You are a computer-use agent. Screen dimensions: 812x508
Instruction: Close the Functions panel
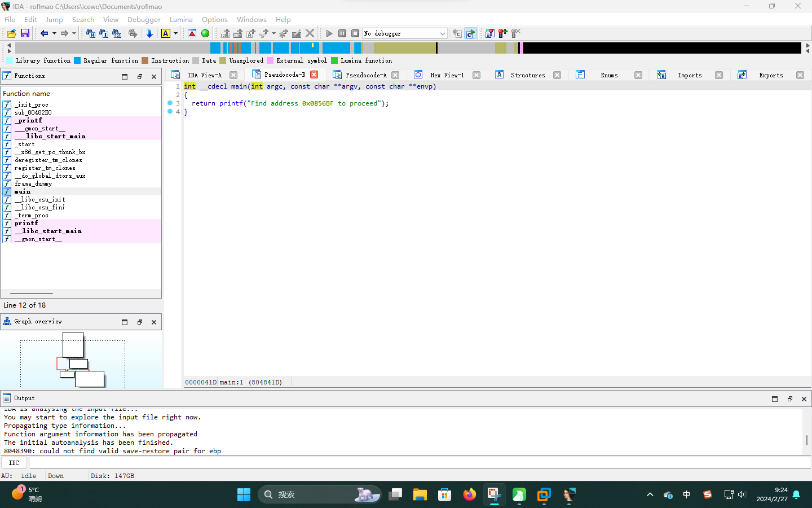coord(154,76)
